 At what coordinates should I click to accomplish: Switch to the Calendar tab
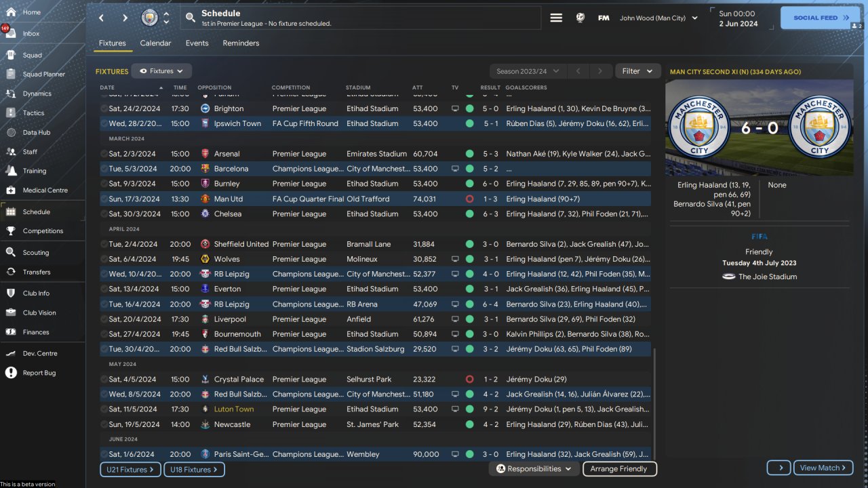[155, 43]
